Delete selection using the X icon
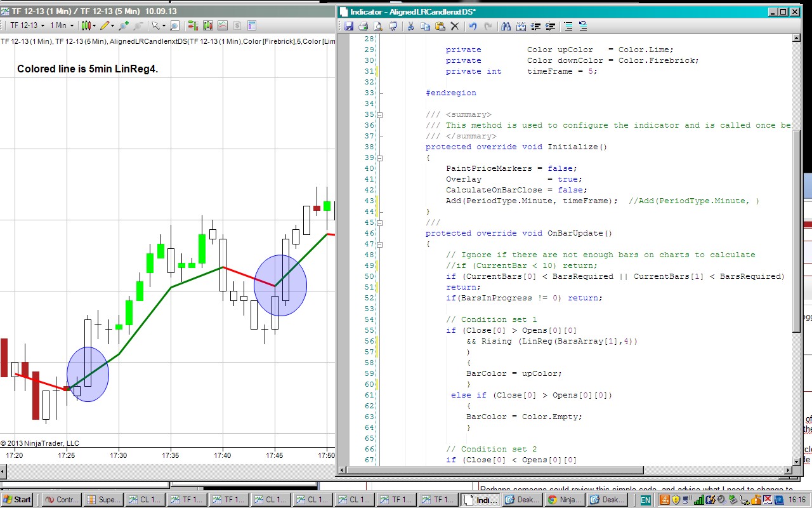The height and width of the screenshot is (508, 812). pyautogui.click(x=454, y=26)
